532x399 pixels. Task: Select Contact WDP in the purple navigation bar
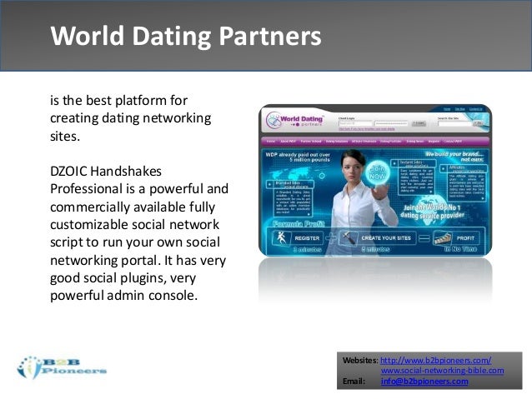click(x=453, y=142)
